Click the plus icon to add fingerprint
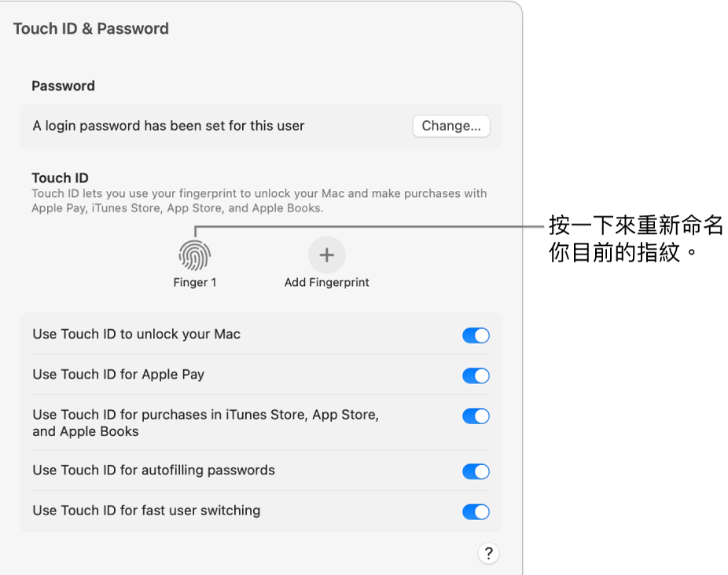Screen dimensions: 728x575 click(327, 255)
